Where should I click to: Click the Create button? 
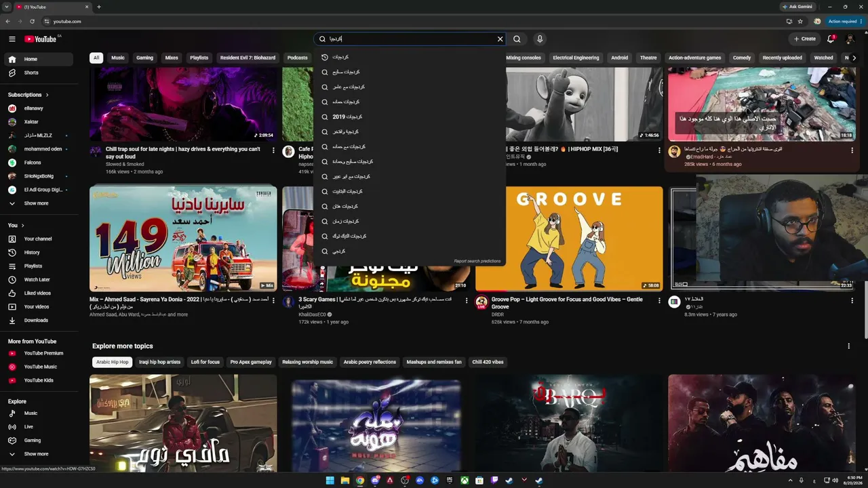click(x=805, y=39)
